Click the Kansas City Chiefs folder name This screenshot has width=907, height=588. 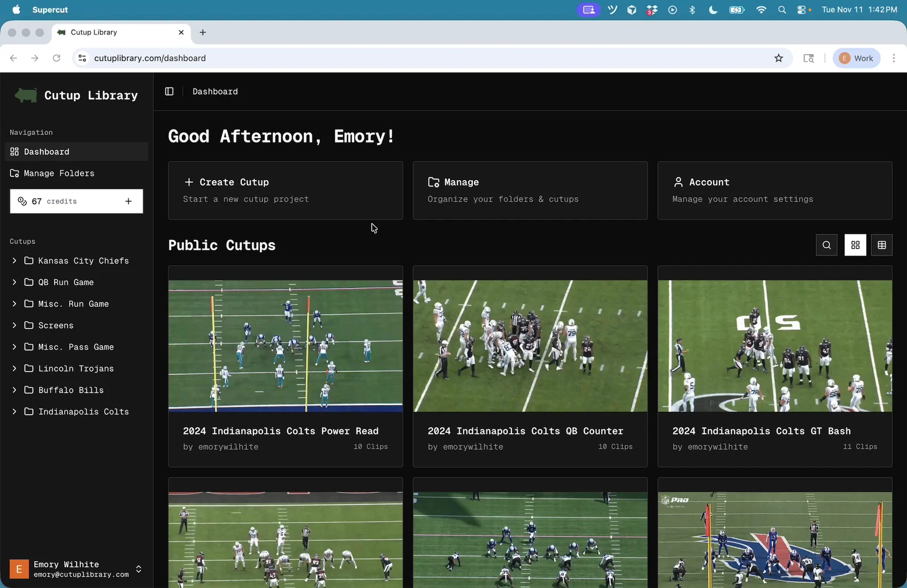pos(83,261)
